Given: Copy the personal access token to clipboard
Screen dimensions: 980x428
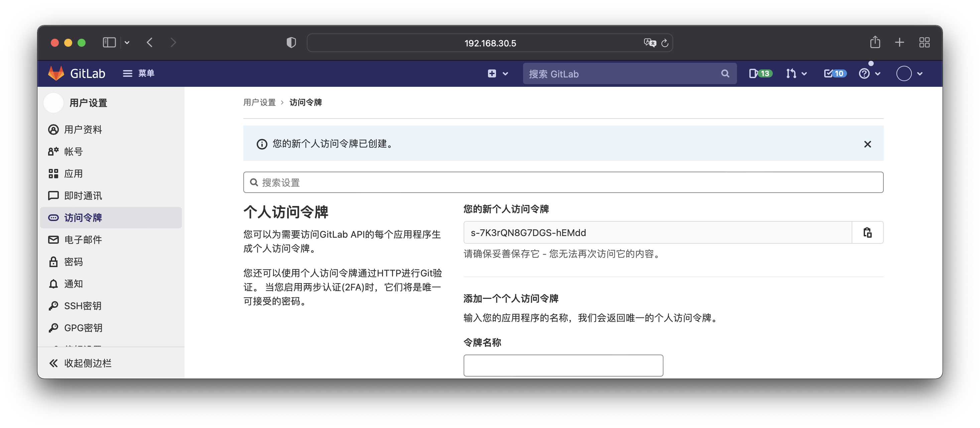Looking at the screenshot, I should (867, 232).
